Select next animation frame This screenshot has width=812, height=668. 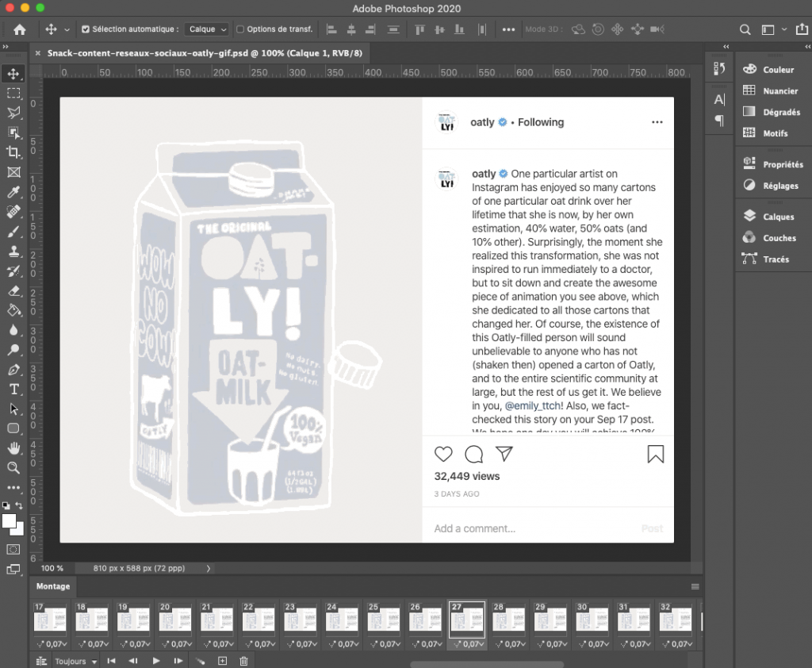[x=178, y=661]
